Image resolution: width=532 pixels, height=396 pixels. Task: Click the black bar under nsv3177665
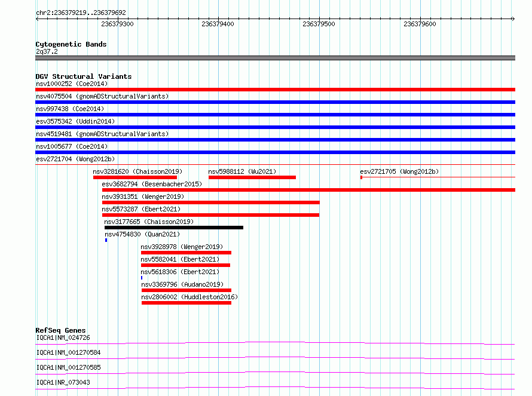point(174,228)
